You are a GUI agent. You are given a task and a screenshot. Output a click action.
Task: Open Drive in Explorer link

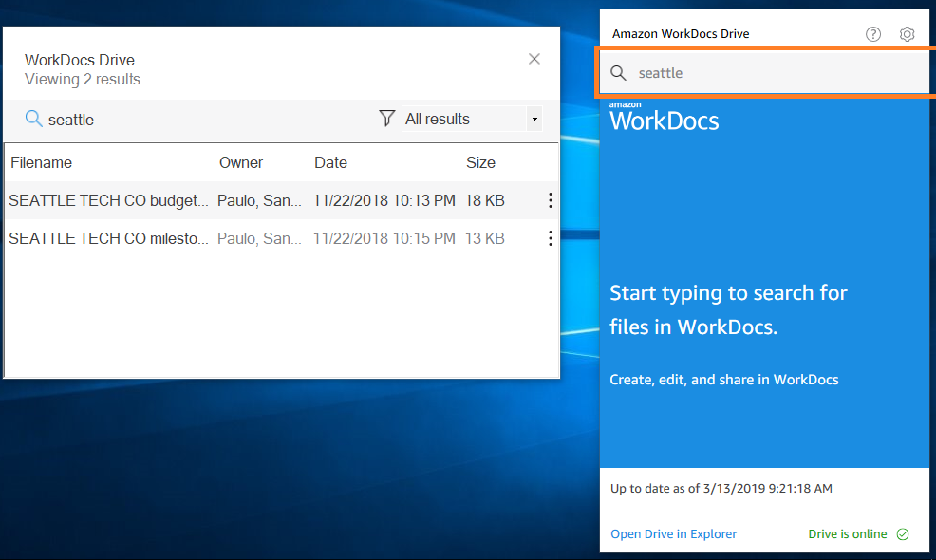click(673, 533)
